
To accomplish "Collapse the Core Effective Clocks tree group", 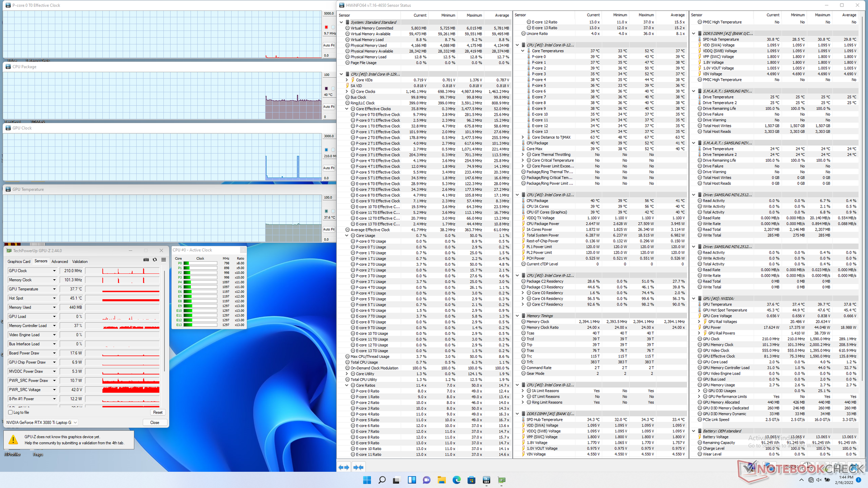I will click(347, 109).
